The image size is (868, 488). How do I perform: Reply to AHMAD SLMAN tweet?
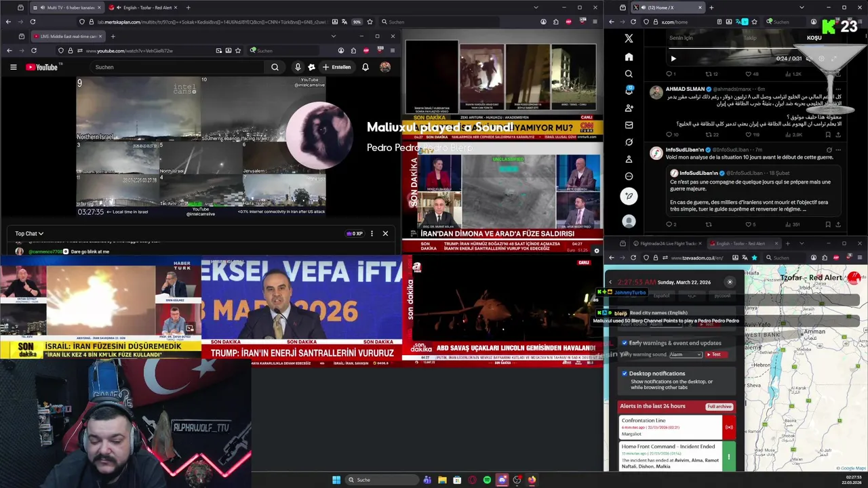(x=669, y=134)
